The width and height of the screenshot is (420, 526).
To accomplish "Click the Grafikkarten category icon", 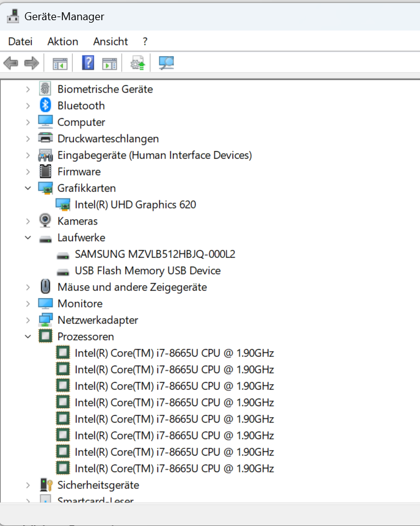I will [x=45, y=188].
